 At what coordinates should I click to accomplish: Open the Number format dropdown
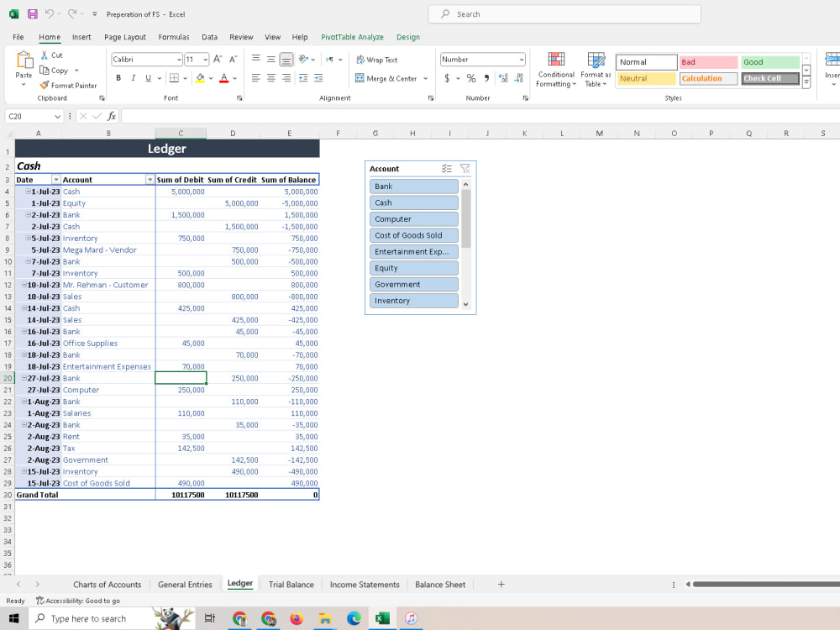(522, 60)
